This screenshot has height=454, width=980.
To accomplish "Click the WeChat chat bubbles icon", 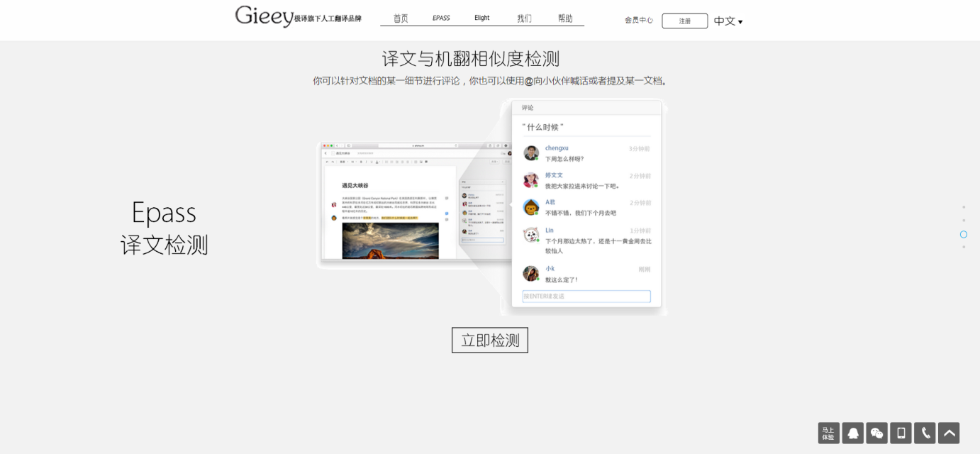I will click(x=876, y=433).
